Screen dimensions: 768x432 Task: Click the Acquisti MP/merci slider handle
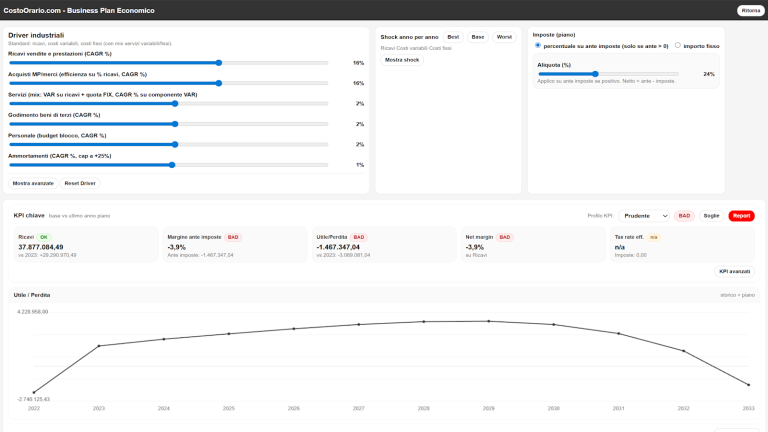pyautogui.click(x=218, y=83)
